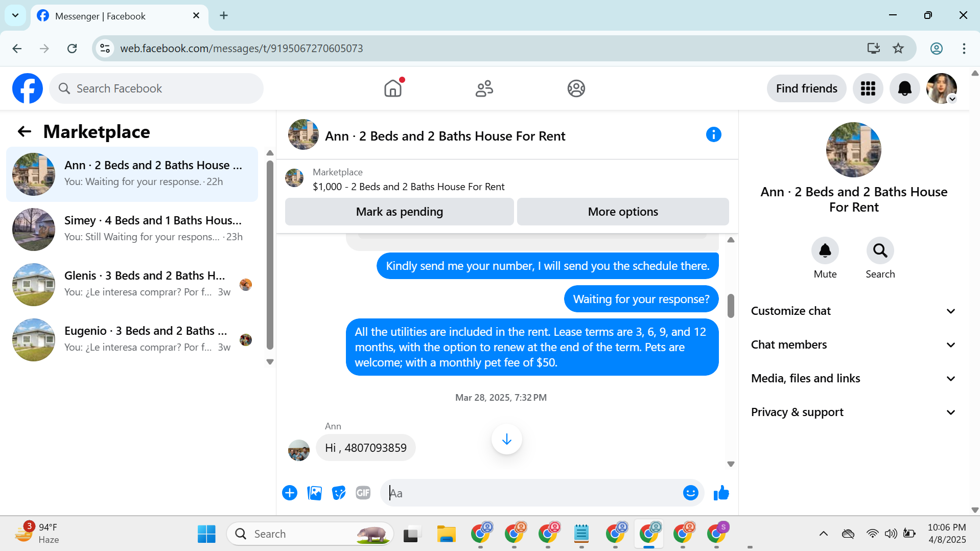Click the conversation information icon
This screenshot has height=551, width=980.
click(713, 135)
